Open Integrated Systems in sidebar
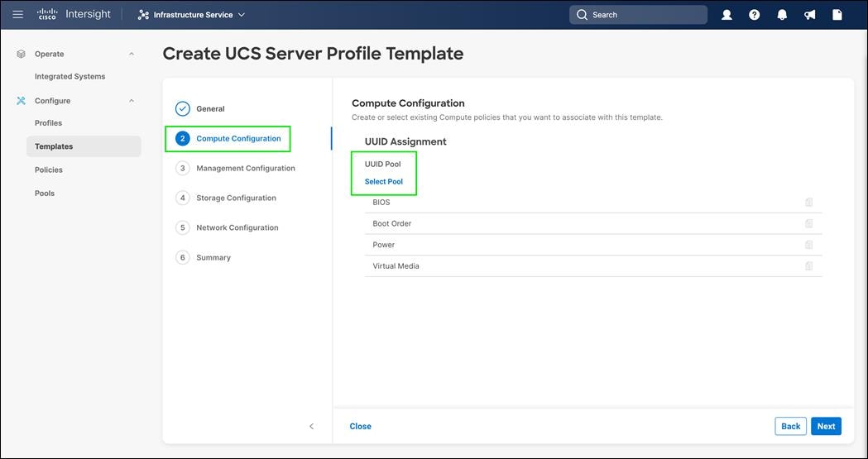868x459 pixels. 70,76
